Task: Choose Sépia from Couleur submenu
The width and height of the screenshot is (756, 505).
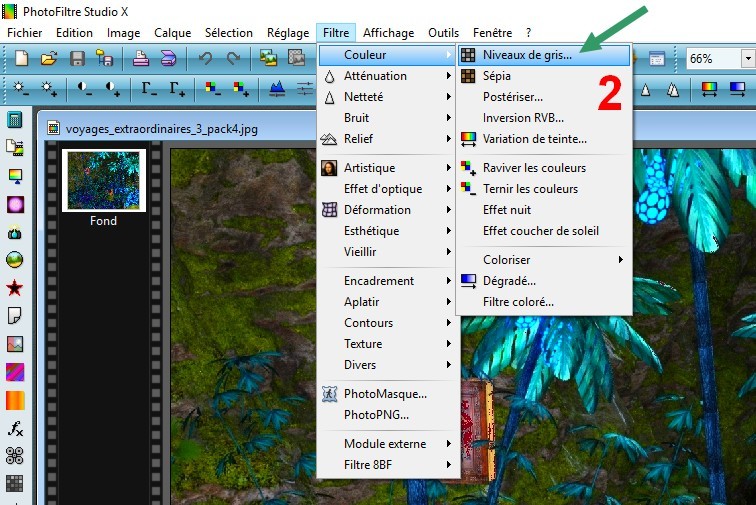Action: 544,76
